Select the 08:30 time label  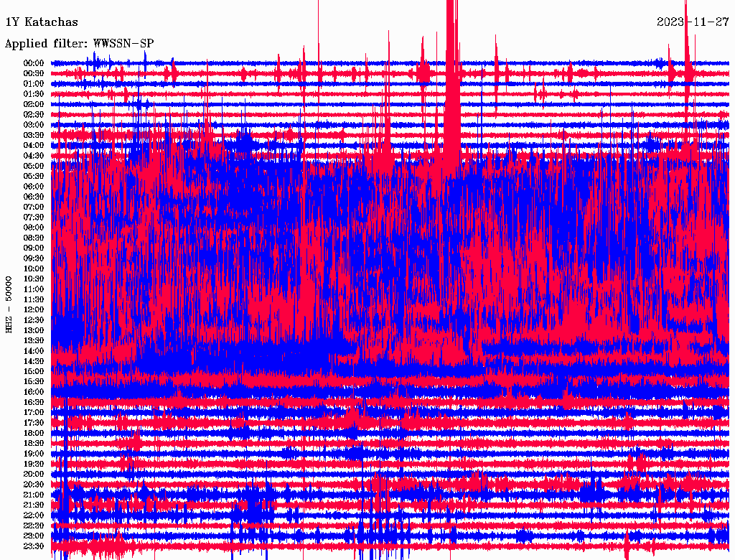click(x=34, y=238)
